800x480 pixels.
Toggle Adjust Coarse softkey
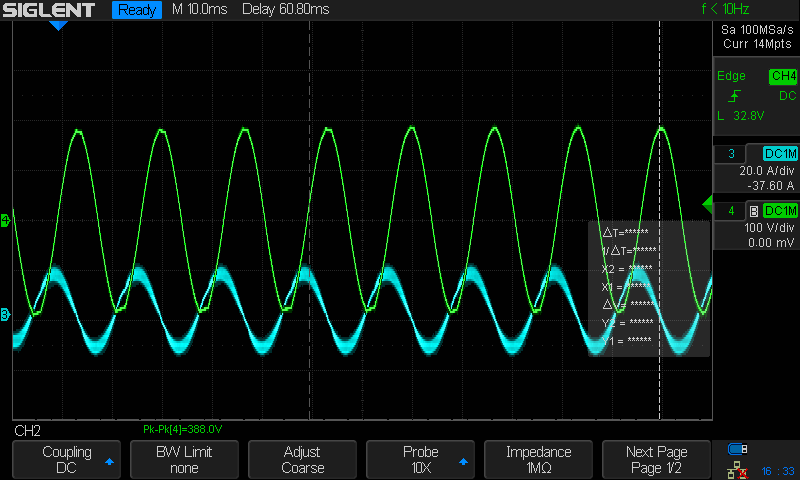[x=303, y=460]
